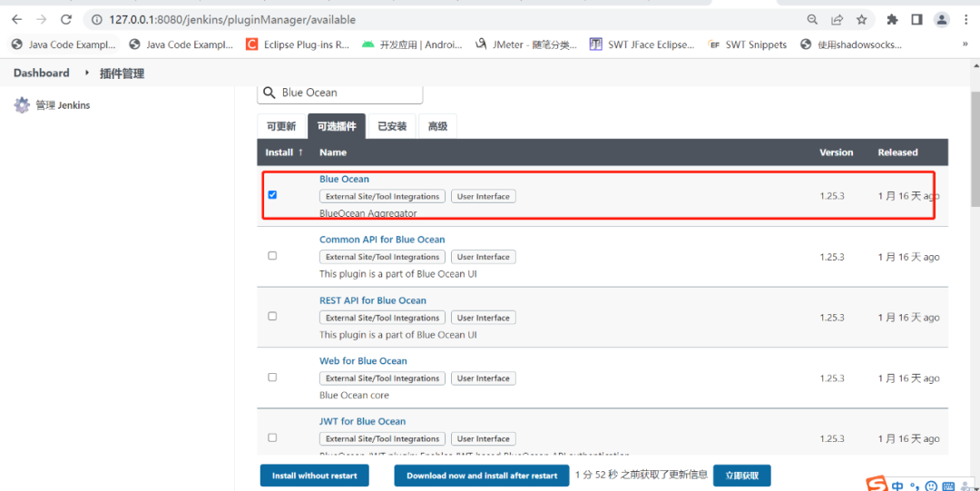
Task: Click the address bar URL
Action: point(232,20)
